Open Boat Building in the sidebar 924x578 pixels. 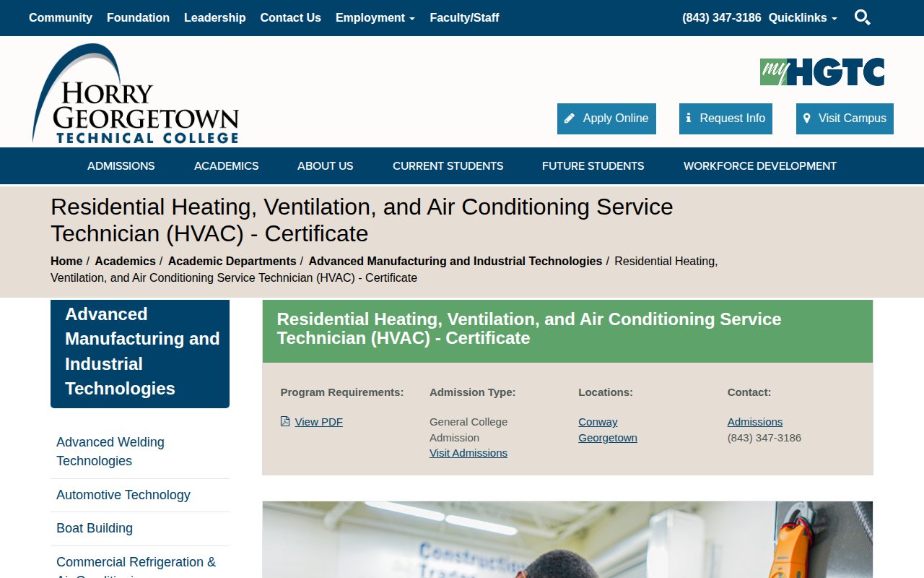pyautogui.click(x=95, y=528)
